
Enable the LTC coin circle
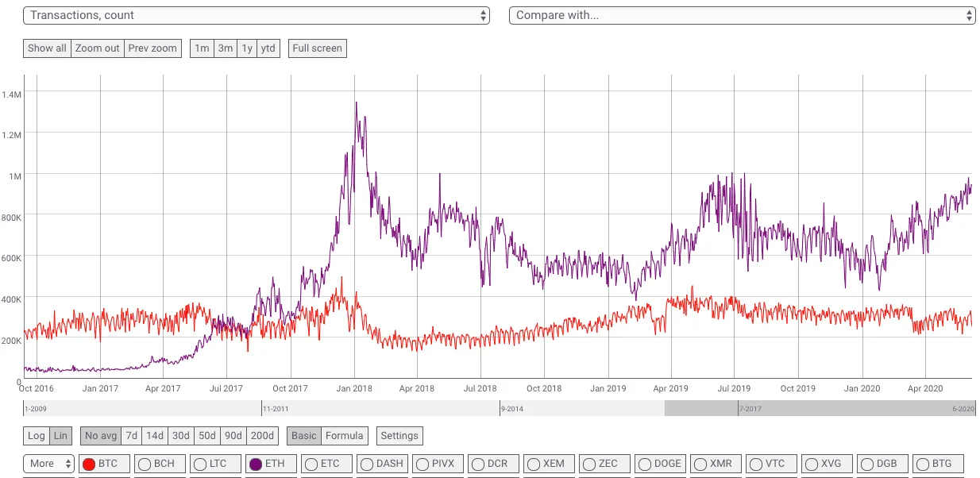pyautogui.click(x=200, y=465)
